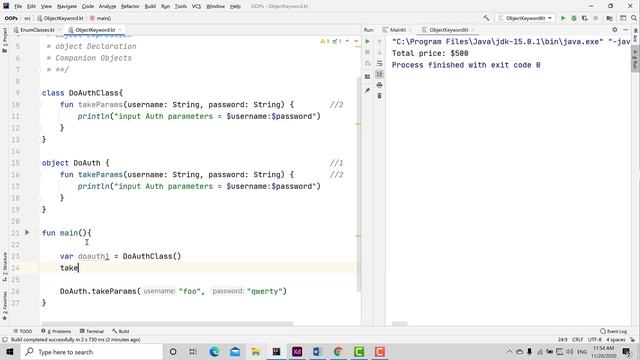
Task: Open the Event Log
Action: point(613,331)
